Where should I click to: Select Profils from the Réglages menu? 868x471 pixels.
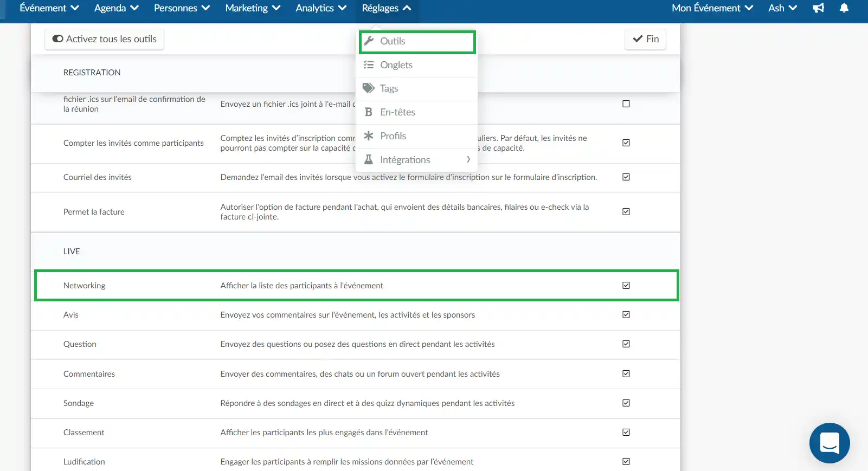tap(416, 136)
